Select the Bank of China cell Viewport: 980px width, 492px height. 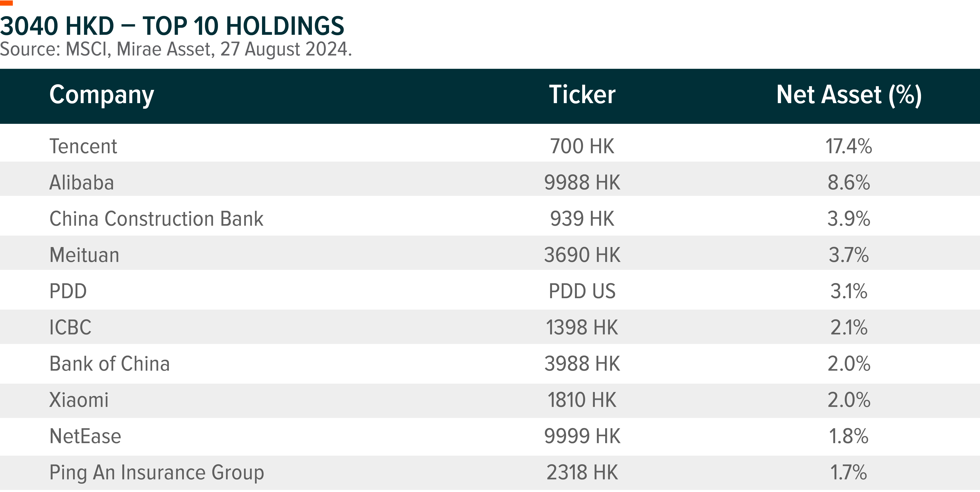(109, 363)
